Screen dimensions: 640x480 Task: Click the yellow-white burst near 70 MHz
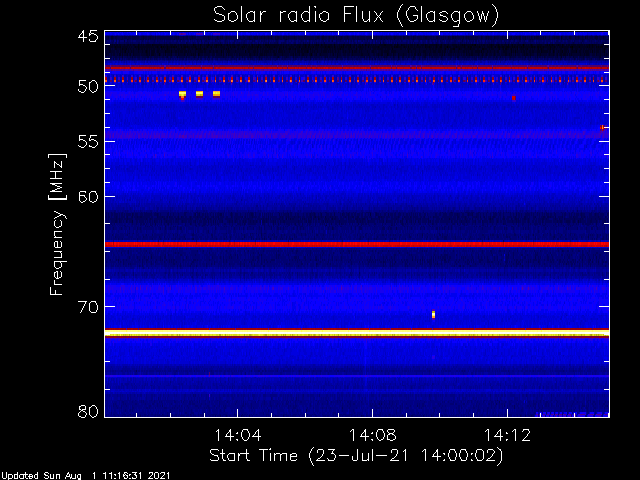(433, 314)
